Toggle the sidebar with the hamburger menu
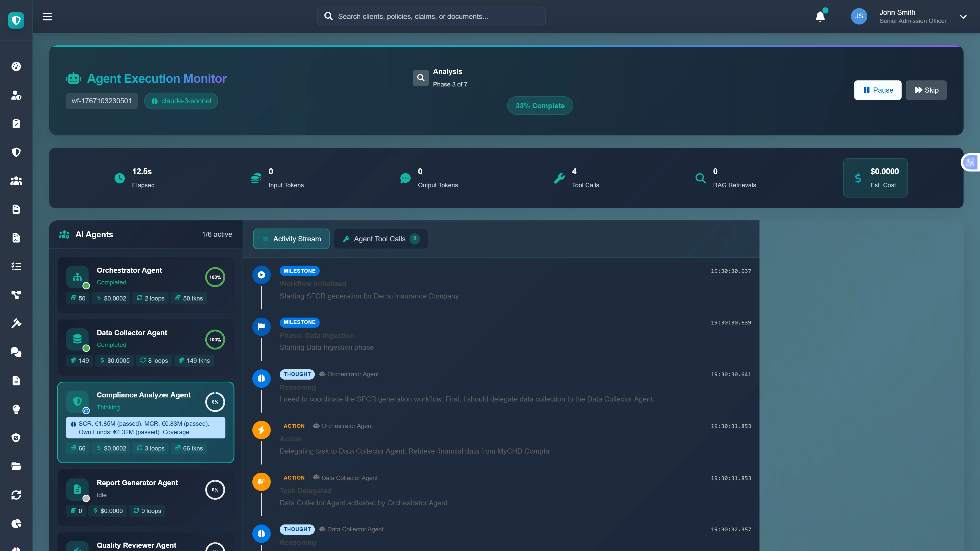This screenshot has height=551, width=980. (47, 16)
